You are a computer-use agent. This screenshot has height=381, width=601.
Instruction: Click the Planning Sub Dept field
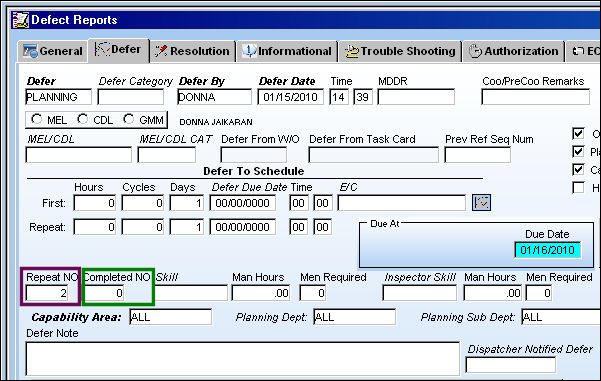(x=561, y=317)
